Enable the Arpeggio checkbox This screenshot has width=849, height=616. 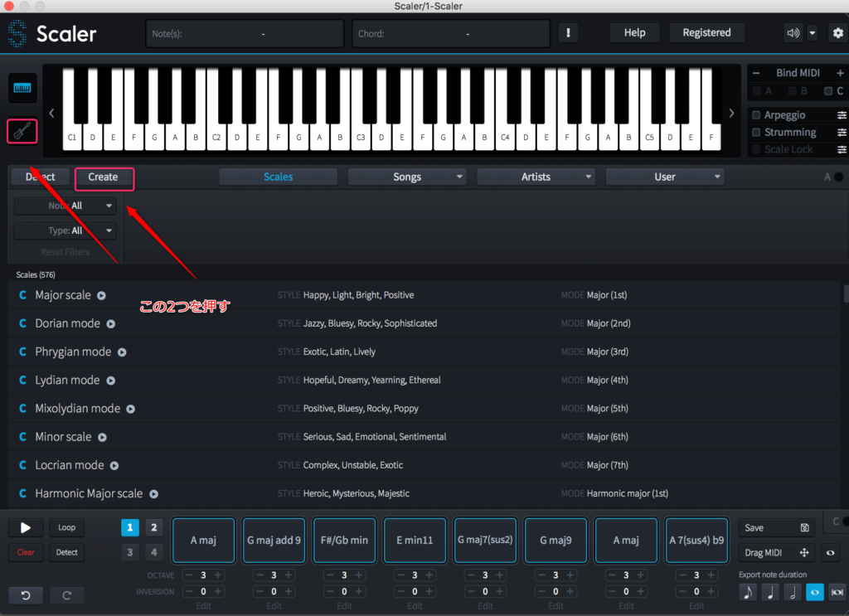(755, 115)
